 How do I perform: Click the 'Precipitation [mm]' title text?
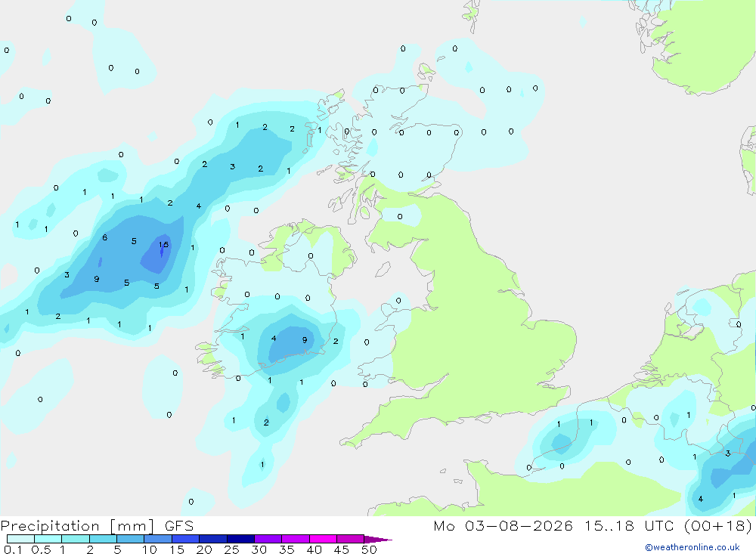pos(77,526)
